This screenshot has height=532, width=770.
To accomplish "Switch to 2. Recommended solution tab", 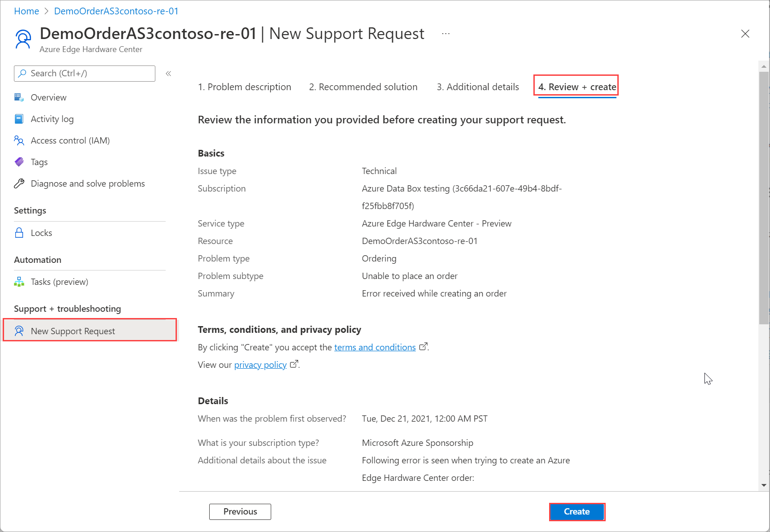I will [363, 87].
